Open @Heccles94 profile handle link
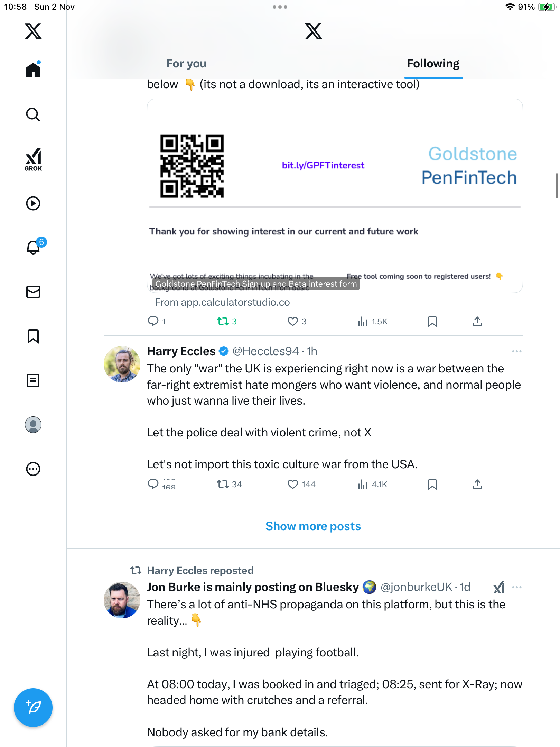The height and width of the screenshot is (747, 560). (x=265, y=351)
